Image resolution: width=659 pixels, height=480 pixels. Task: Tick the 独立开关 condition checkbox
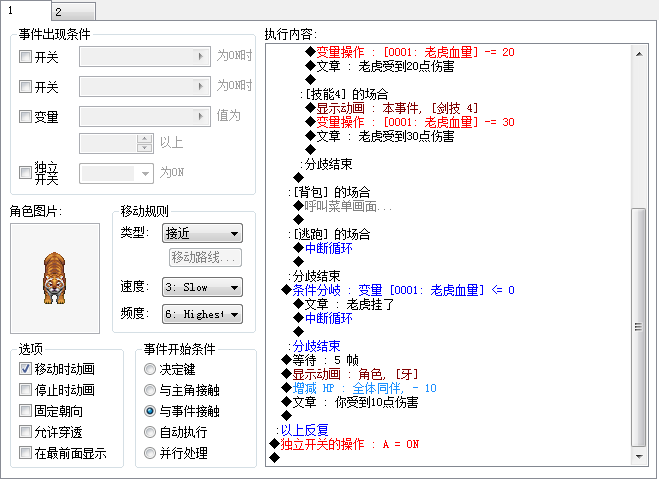click(25, 172)
